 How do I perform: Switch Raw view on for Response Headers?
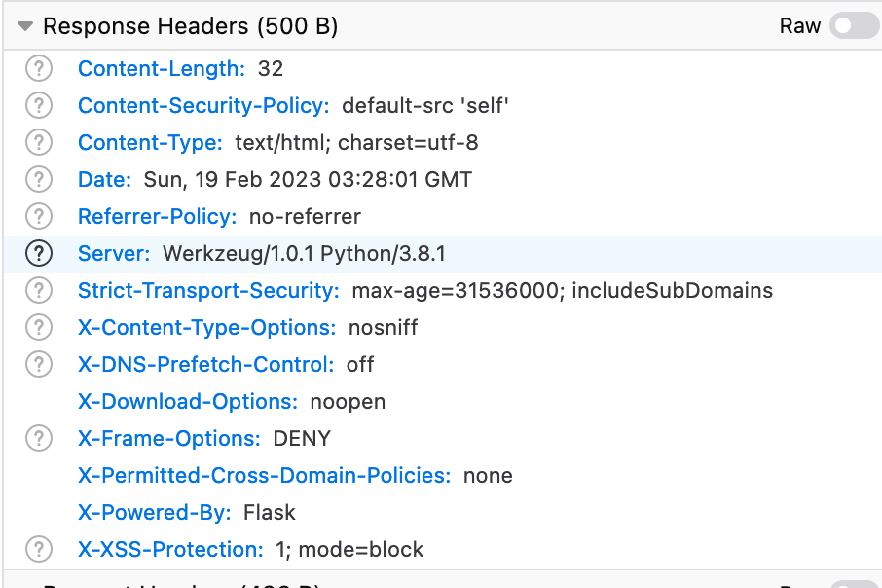click(849, 26)
